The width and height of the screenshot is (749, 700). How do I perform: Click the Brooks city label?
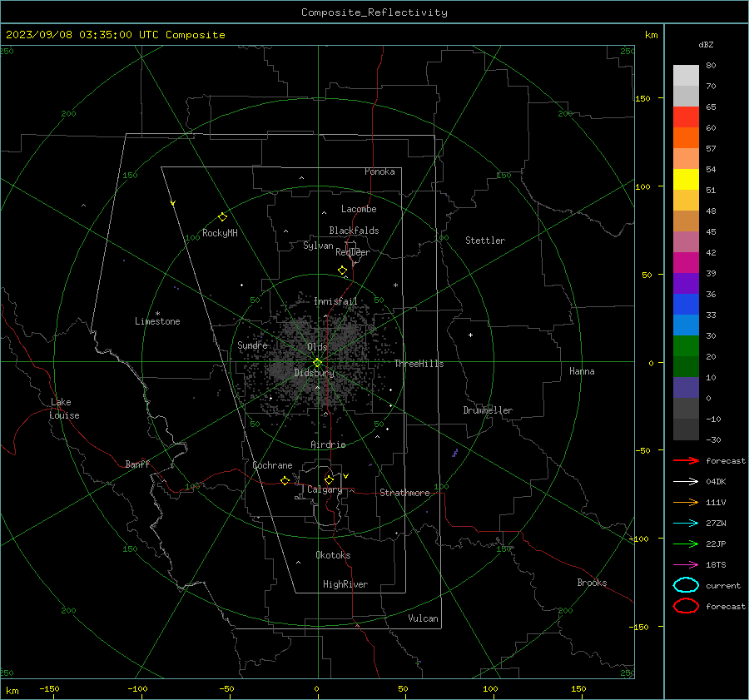[x=592, y=583]
